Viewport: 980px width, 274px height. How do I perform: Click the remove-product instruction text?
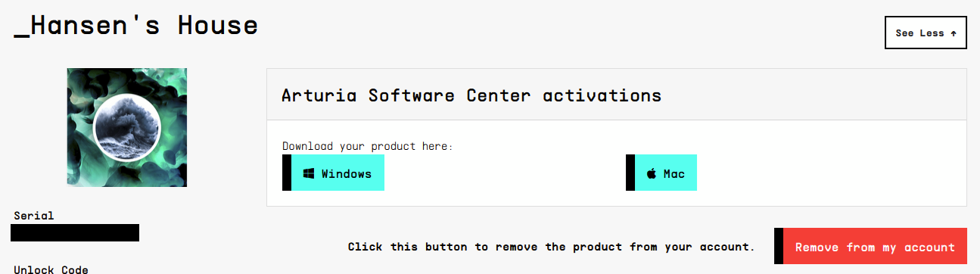click(551, 247)
